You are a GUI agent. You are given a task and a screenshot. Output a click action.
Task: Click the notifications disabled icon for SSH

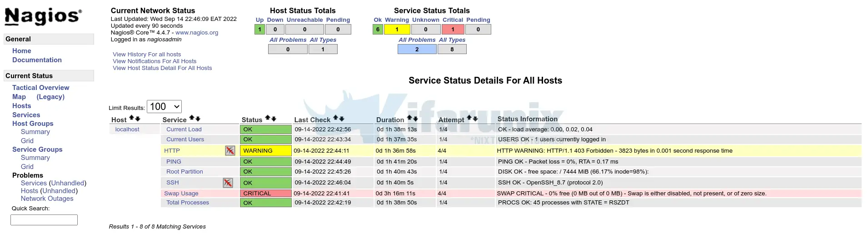(x=228, y=183)
